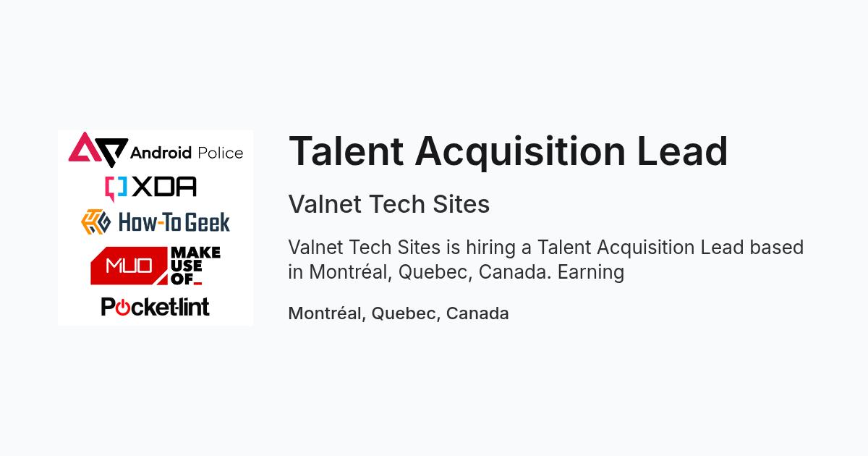This screenshot has height=456, width=868.
Task: Click the How-To Geek orange hexagon icon
Action: click(95, 221)
